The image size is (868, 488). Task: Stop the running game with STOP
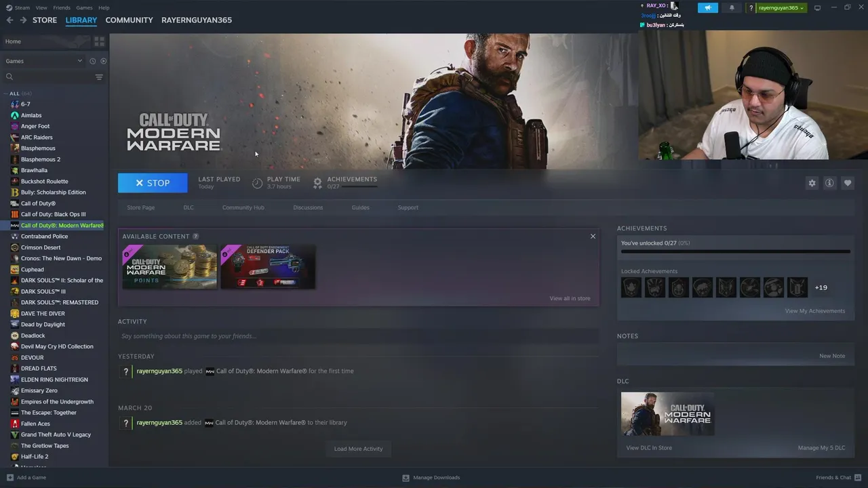pos(153,183)
